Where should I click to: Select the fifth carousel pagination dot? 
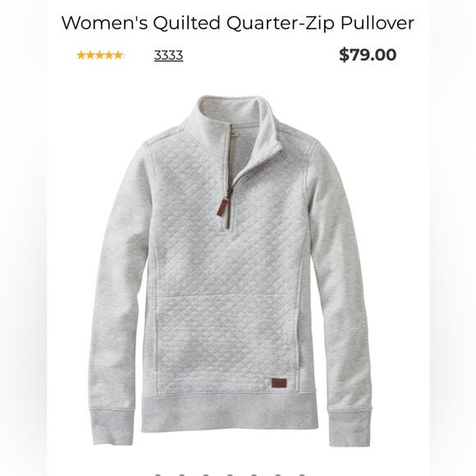pyautogui.click(x=254, y=474)
